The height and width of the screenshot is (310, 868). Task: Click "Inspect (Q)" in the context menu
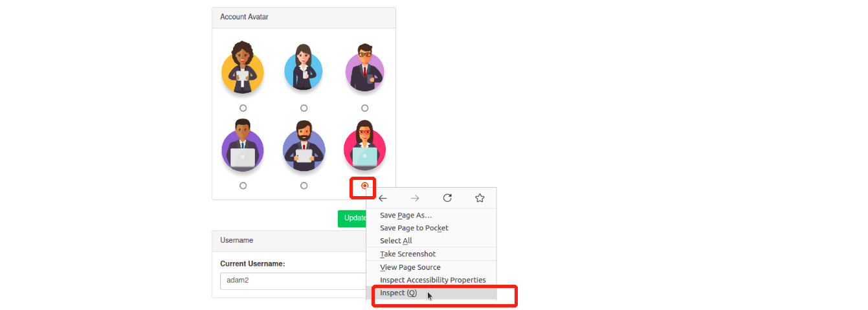pyautogui.click(x=398, y=293)
